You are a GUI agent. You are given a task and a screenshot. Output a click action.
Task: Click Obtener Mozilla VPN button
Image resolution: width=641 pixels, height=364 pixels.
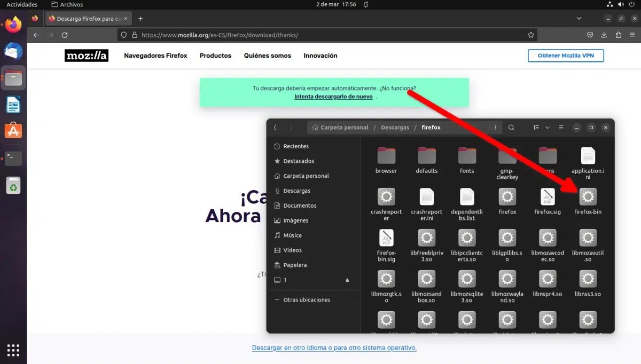pyautogui.click(x=566, y=56)
